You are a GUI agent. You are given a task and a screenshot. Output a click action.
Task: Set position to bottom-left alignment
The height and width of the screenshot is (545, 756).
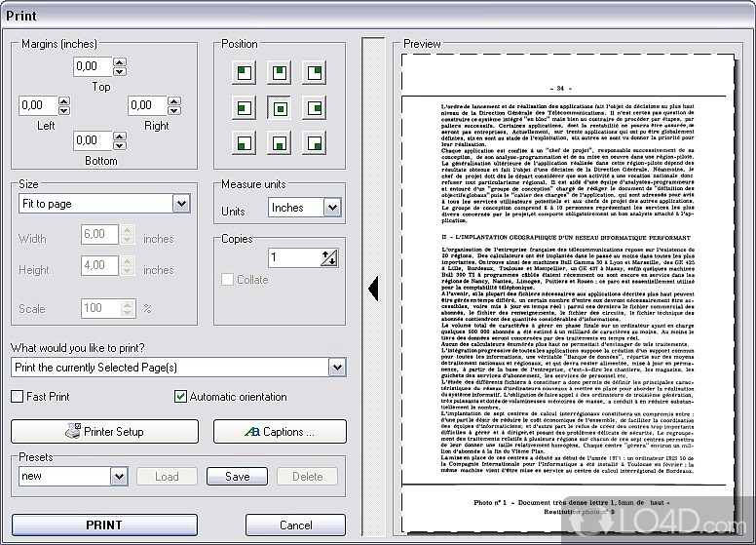[x=244, y=143]
